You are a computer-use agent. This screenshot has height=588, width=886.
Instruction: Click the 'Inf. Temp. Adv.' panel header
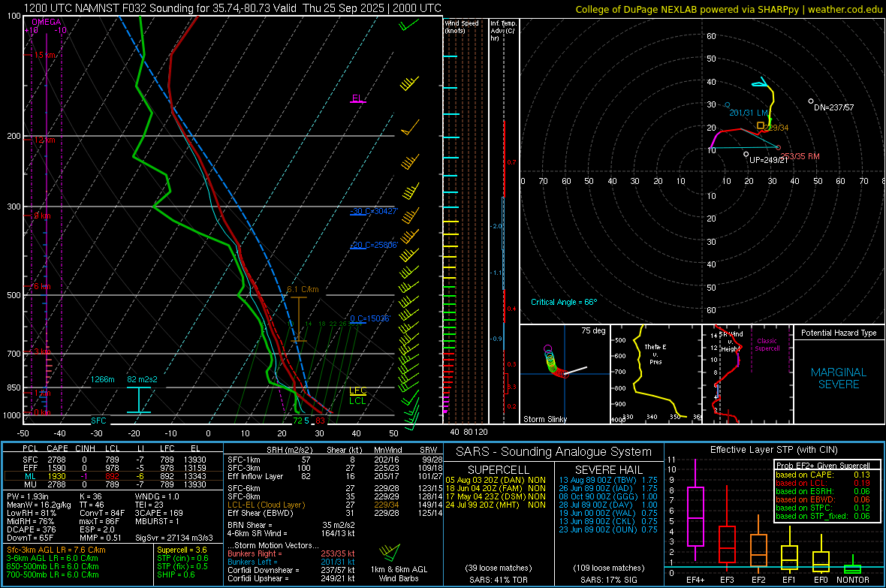click(503, 31)
